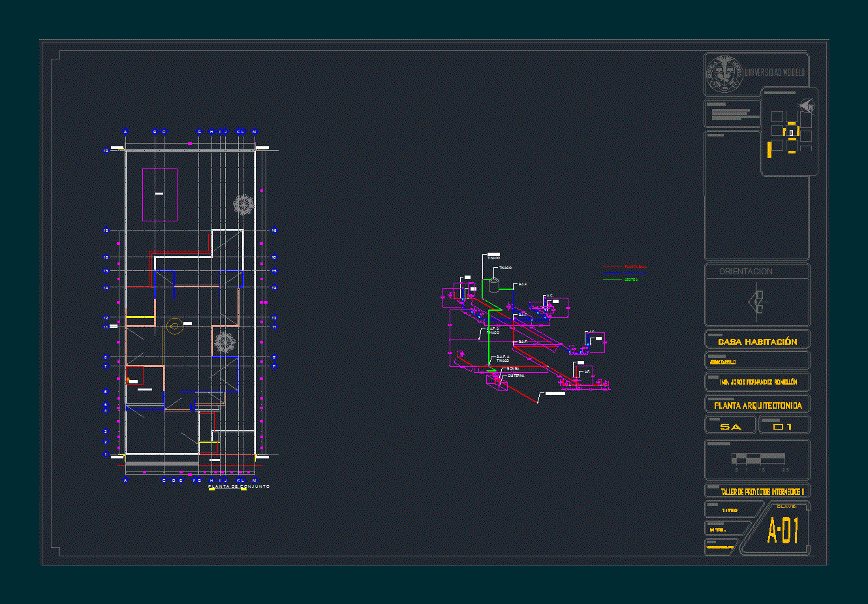This screenshot has width=868, height=604.
Task: Click the orientation symbol under ORIENTACION
Action: pyautogui.click(x=757, y=302)
